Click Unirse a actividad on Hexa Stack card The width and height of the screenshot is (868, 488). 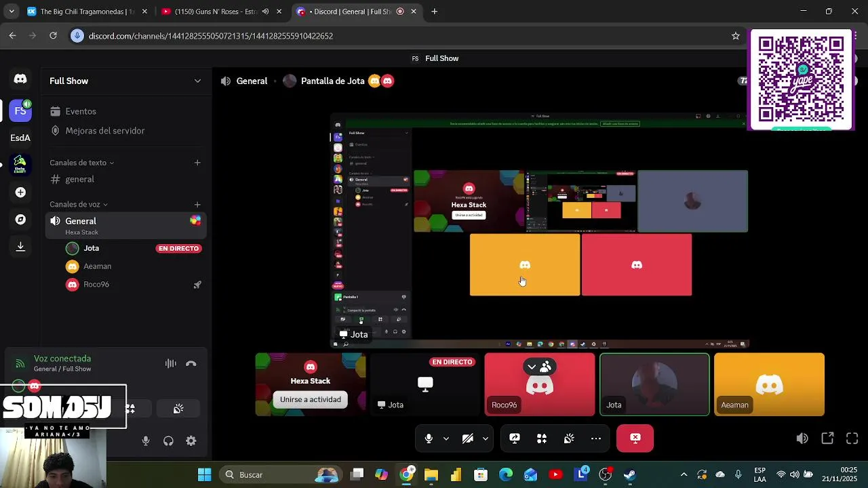311,399
